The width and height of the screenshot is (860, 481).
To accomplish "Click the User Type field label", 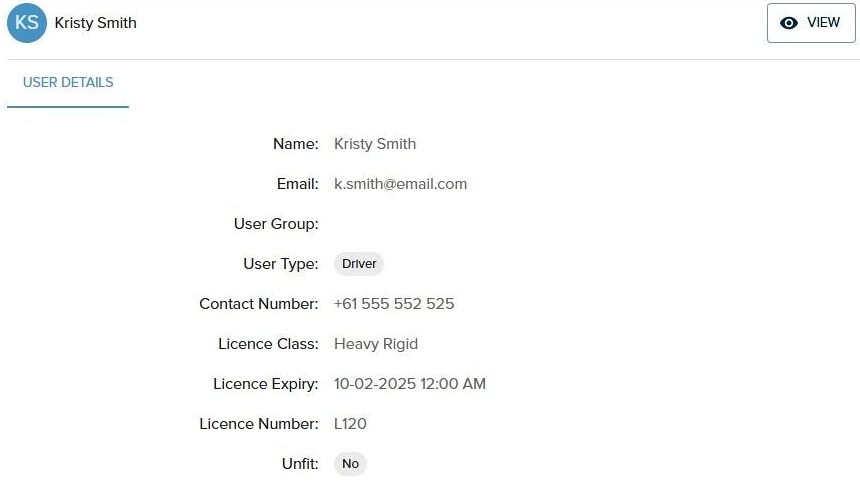I will tap(281, 264).
